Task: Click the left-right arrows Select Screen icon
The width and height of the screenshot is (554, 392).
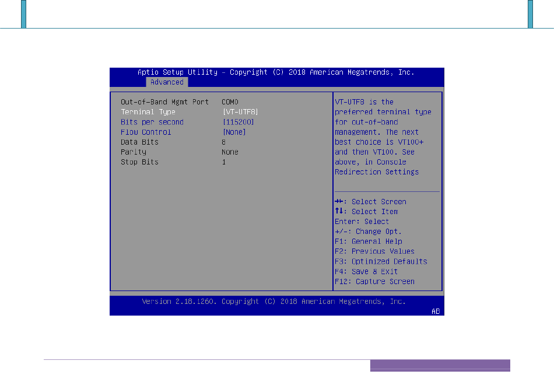Action: [339, 201]
